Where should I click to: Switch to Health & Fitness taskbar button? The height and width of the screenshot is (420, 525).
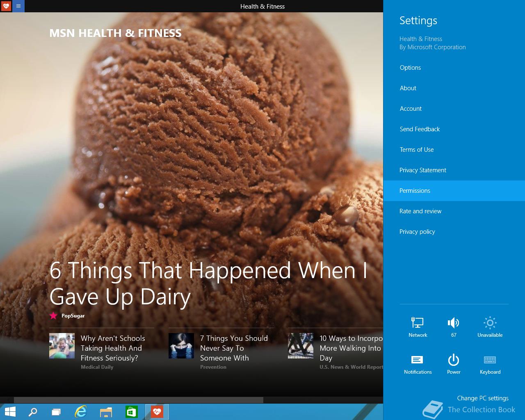pyautogui.click(x=157, y=411)
